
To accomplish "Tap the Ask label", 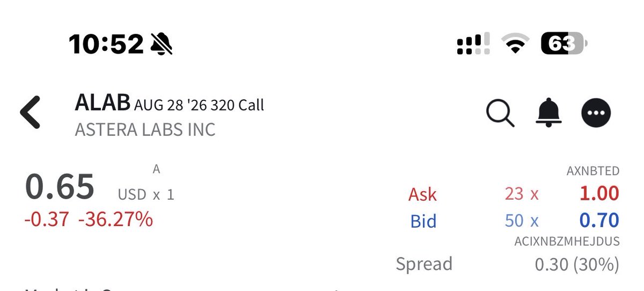I will click(x=423, y=194).
